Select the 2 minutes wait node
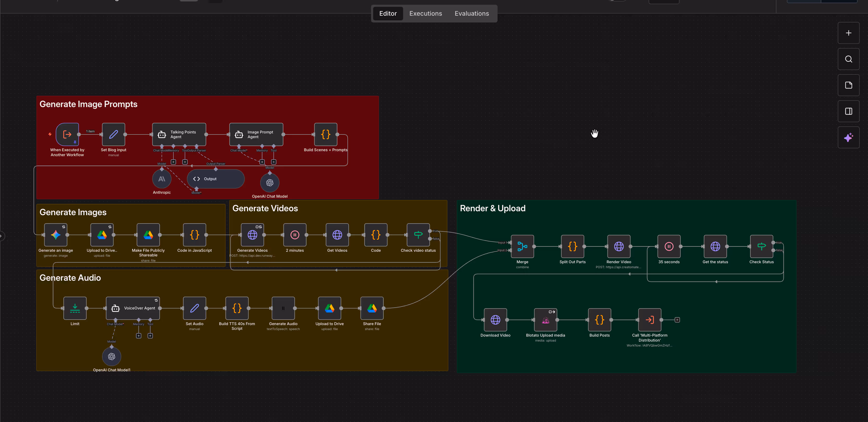This screenshot has width=868, height=422. 294,235
